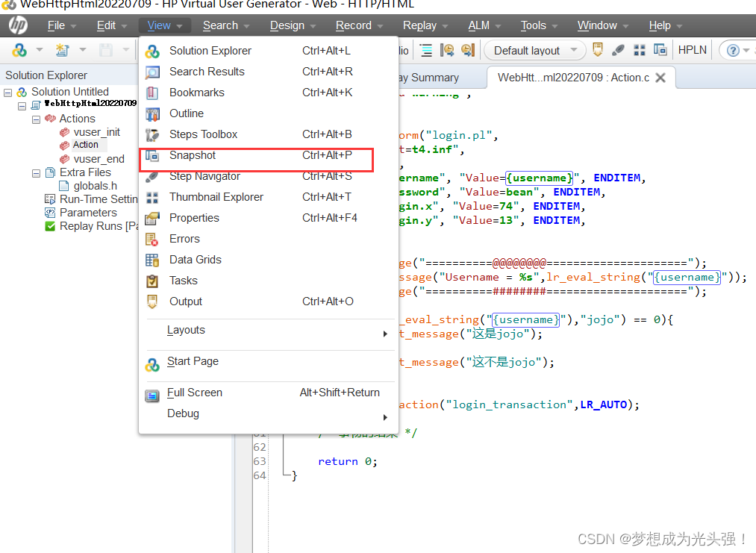Open Data Grids menu entry

point(268,260)
